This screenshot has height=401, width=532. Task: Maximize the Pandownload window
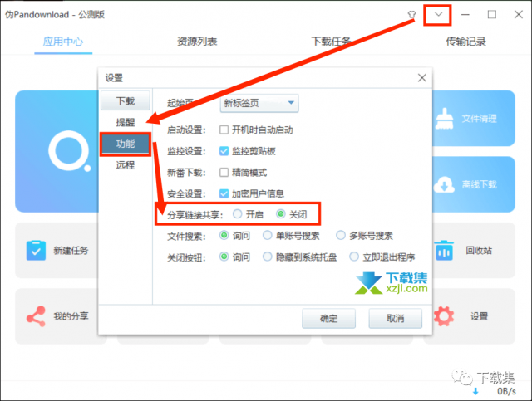(492, 15)
